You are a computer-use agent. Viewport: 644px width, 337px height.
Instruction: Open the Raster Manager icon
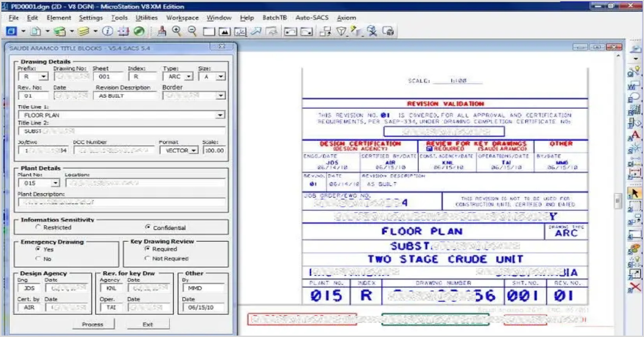pyautogui.click(x=60, y=32)
